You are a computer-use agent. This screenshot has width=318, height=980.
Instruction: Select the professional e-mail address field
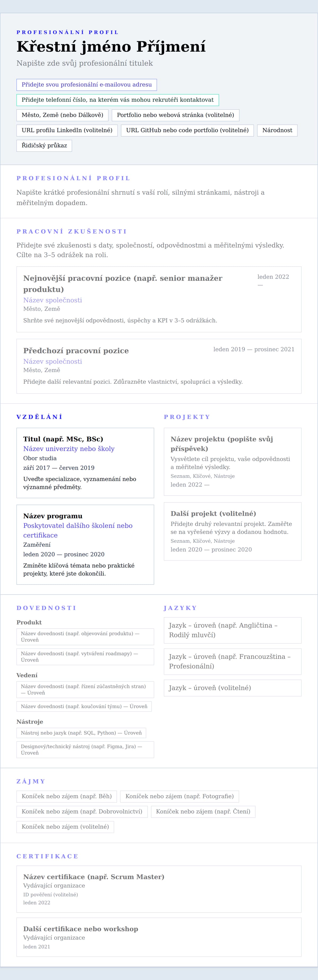click(x=87, y=85)
